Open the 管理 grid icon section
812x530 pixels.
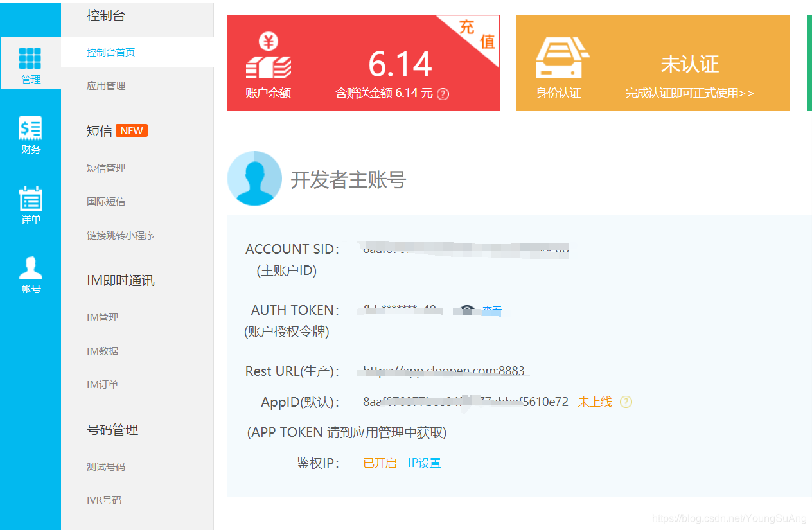[30, 63]
